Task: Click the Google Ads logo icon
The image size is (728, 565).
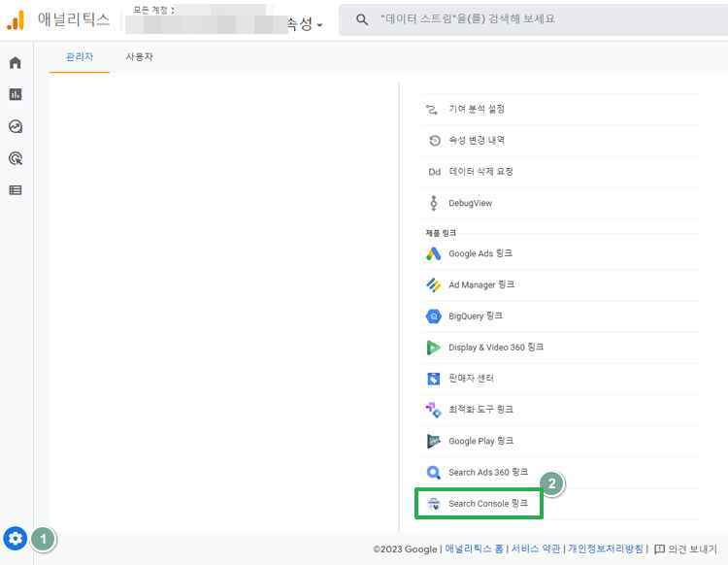Action: [434, 253]
